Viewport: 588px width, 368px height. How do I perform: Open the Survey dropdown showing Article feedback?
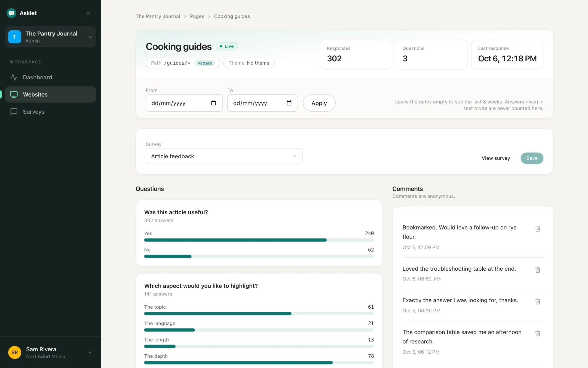[x=224, y=156]
